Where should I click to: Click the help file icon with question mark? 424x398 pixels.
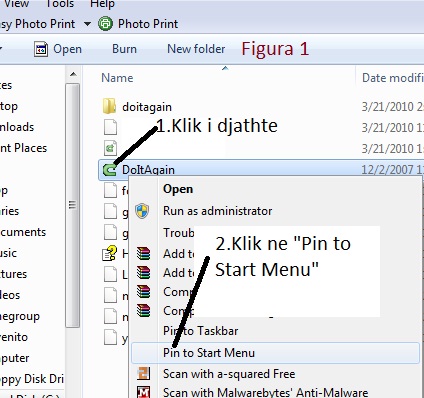tap(110, 253)
